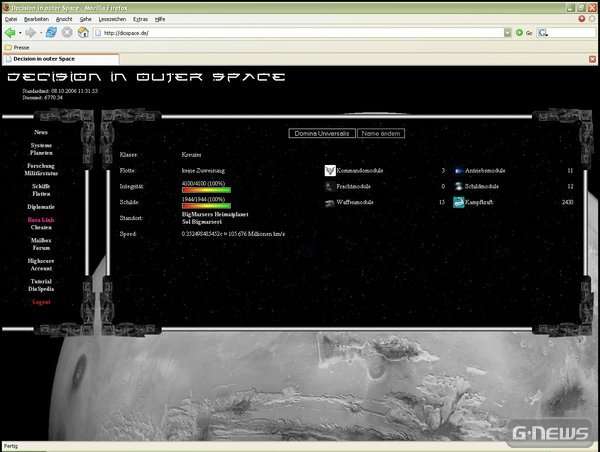Select the Decision in outer Space tab
600x452 pixels.
click(61, 59)
